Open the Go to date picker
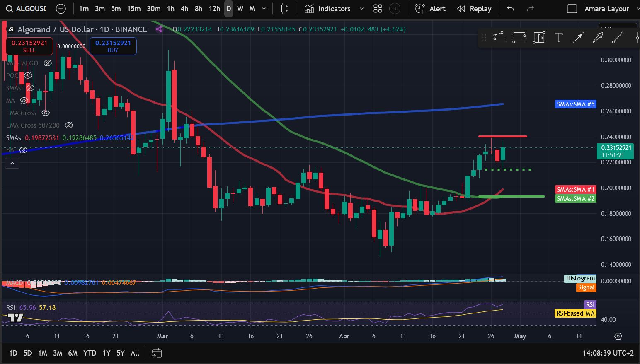The height and width of the screenshot is (364, 640). click(x=157, y=353)
